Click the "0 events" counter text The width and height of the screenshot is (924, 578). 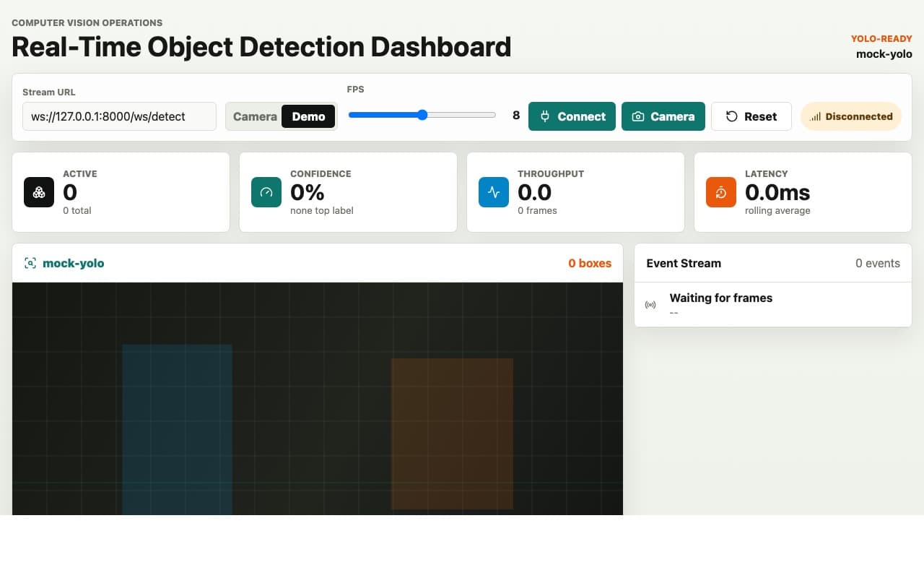pos(878,263)
